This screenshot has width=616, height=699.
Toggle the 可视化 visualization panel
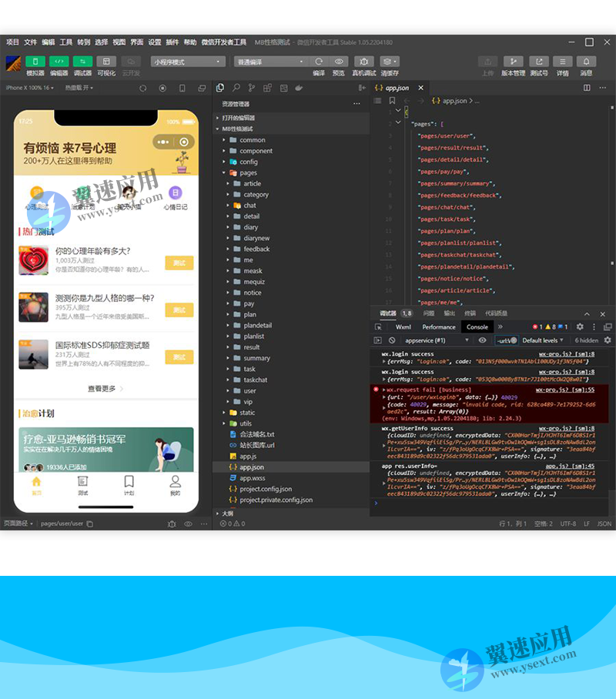click(105, 60)
